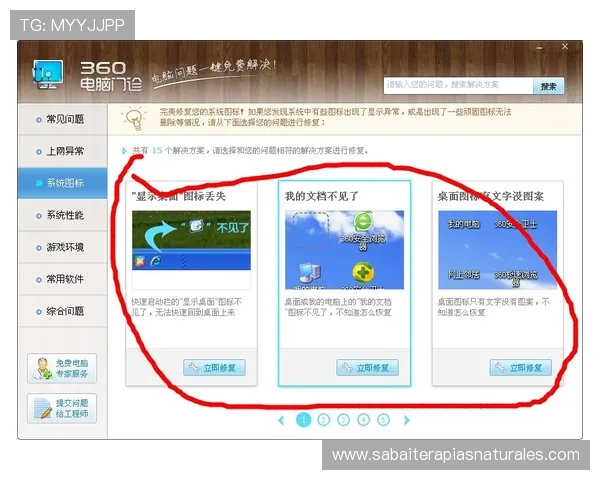Open the 系统性能 sidebar category

[62, 215]
